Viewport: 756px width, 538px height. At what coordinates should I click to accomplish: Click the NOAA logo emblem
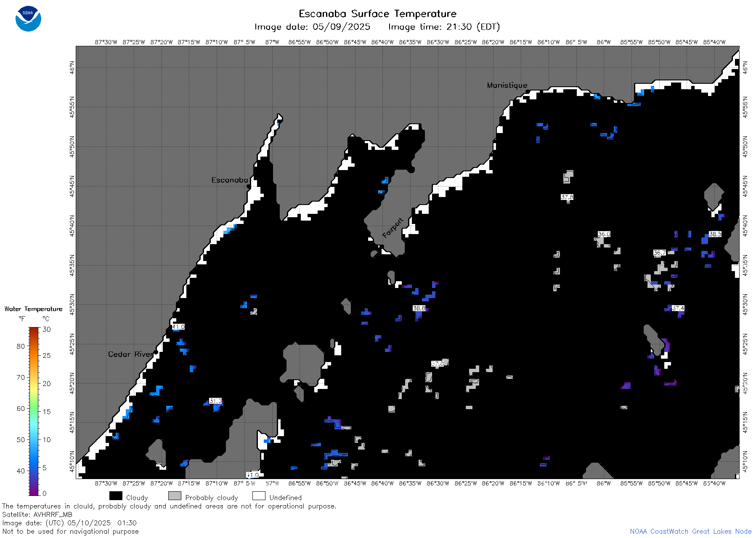click(28, 19)
